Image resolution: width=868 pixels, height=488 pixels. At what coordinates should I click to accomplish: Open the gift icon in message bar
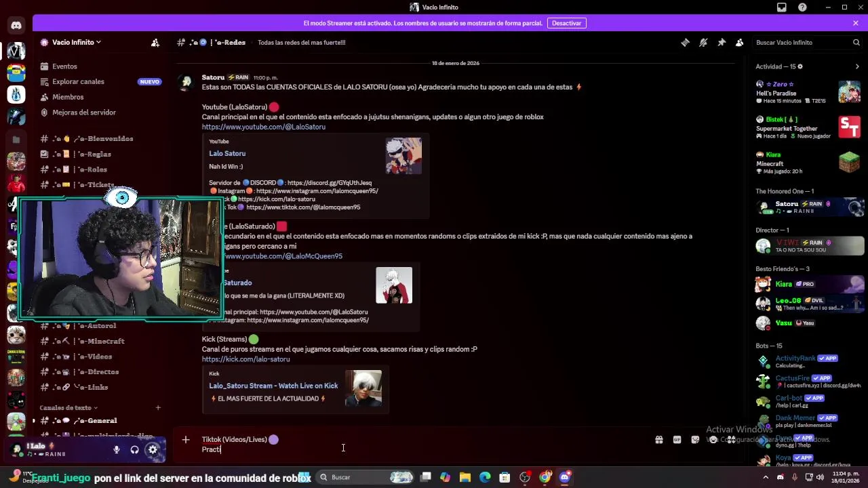click(x=658, y=440)
